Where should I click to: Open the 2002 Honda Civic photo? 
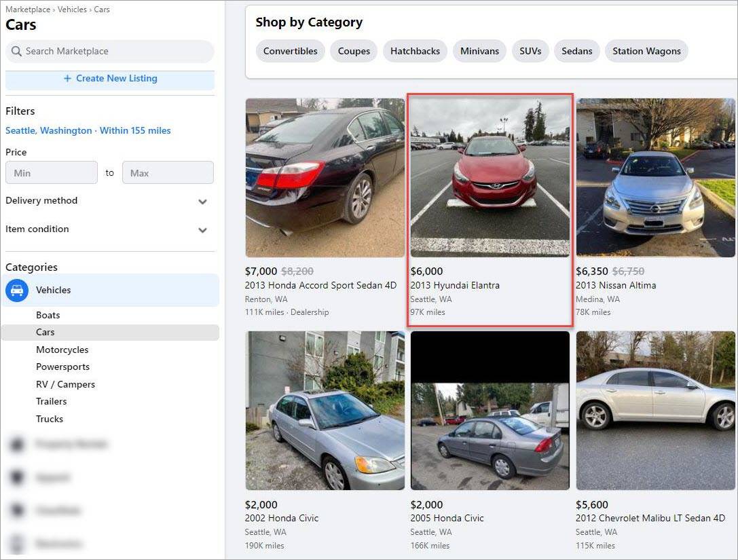325,411
